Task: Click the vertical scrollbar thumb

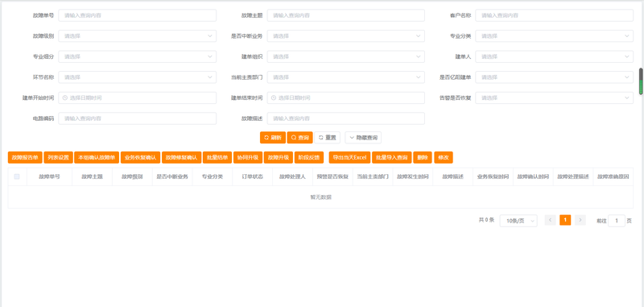Action: tap(641, 81)
